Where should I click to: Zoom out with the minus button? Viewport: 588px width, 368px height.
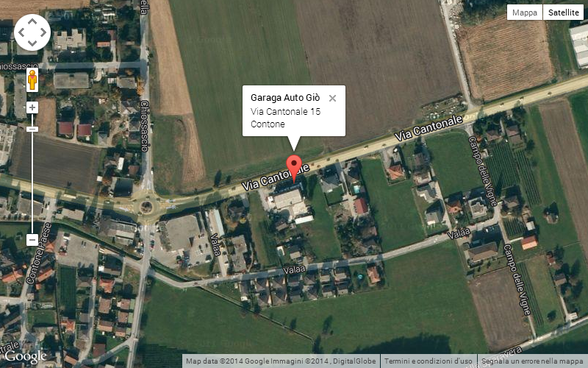point(32,240)
